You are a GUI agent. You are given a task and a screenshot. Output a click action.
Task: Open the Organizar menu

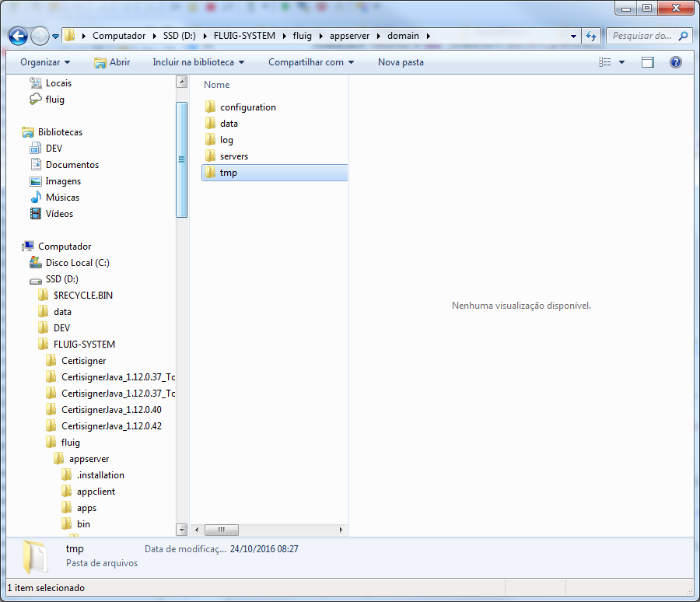point(45,62)
